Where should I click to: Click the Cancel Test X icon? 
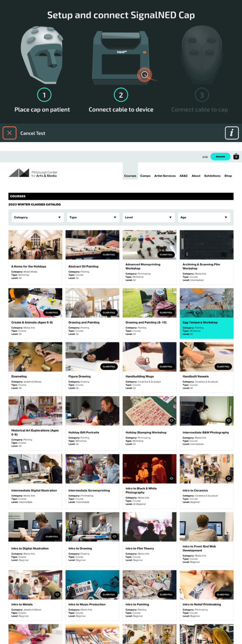[9, 133]
